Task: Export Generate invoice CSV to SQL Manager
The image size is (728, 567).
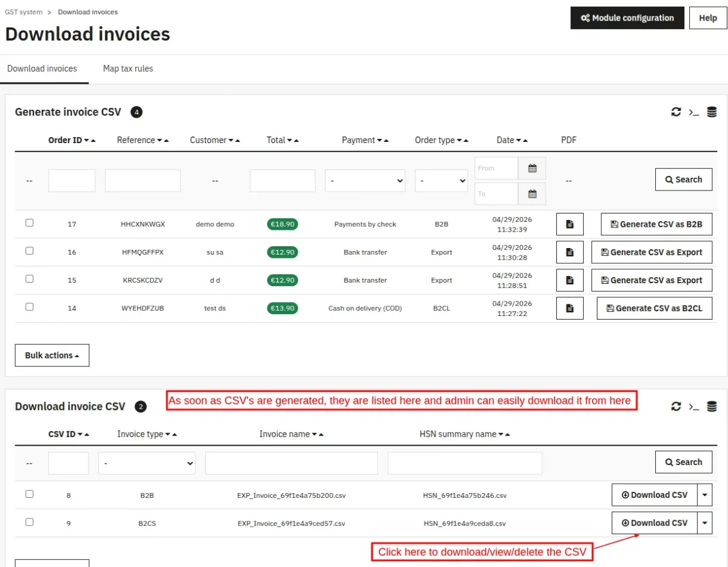Action: coord(712,112)
